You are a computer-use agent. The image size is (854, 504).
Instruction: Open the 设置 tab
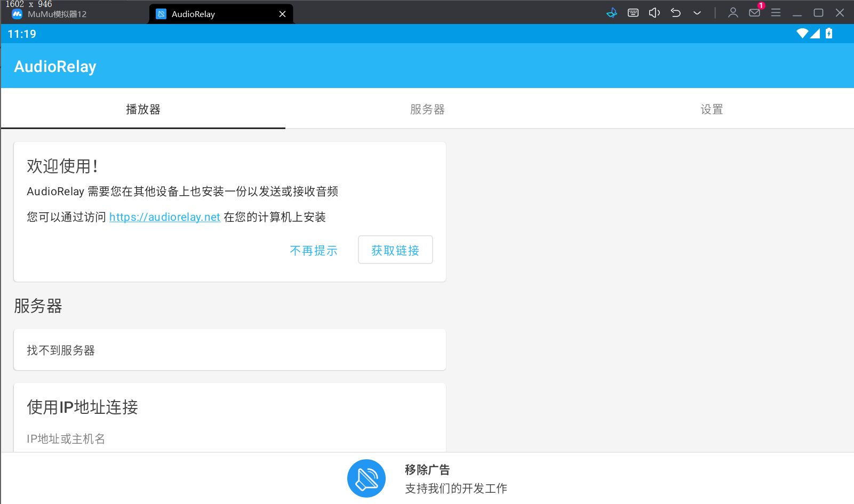pos(712,109)
